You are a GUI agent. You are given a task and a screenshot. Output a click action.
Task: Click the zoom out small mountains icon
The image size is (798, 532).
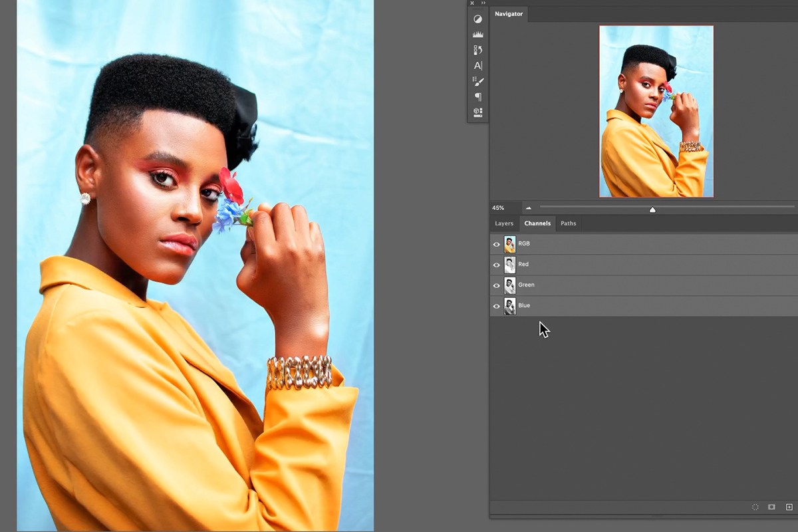pos(529,208)
